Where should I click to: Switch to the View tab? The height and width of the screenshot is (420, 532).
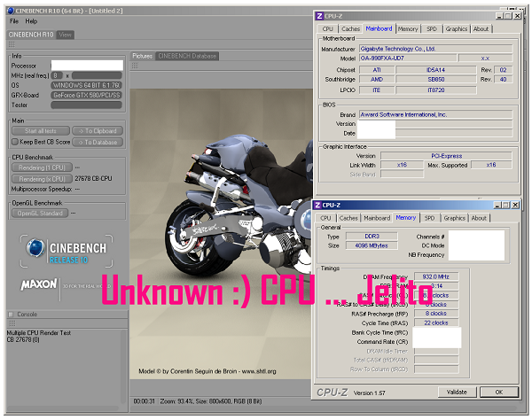(x=65, y=35)
